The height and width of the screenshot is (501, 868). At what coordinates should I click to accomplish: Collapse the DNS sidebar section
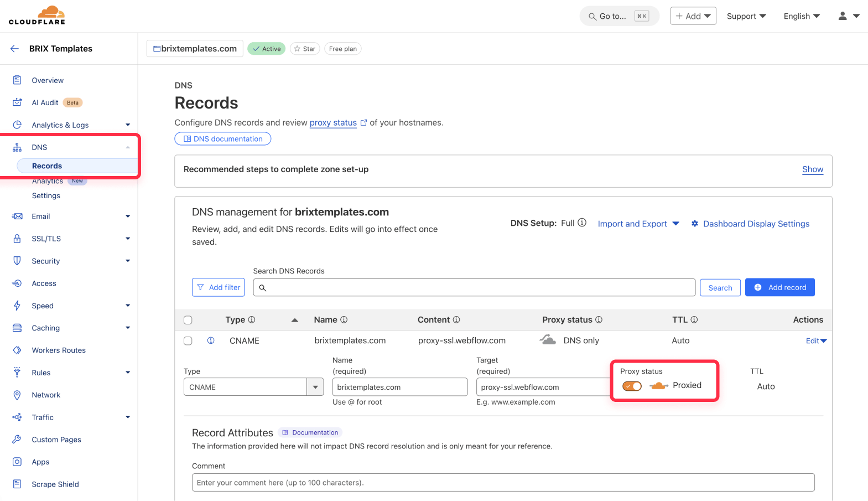coord(128,147)
